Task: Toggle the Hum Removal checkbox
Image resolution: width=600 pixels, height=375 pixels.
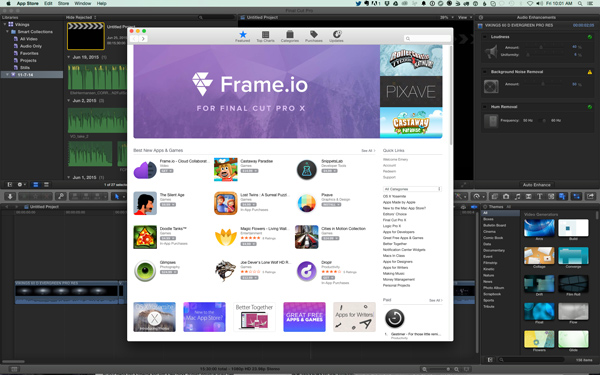Action: coord(485,107)
